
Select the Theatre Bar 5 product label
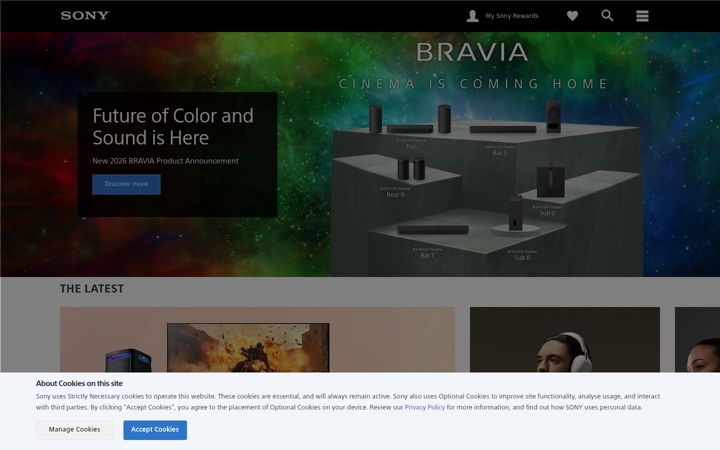(x=500, y=151)
